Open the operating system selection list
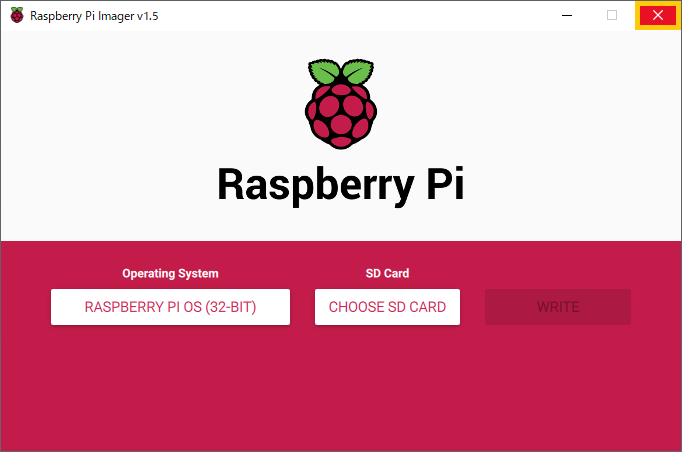The width and height of the screenshot is (682, 452). coord(170,307)
